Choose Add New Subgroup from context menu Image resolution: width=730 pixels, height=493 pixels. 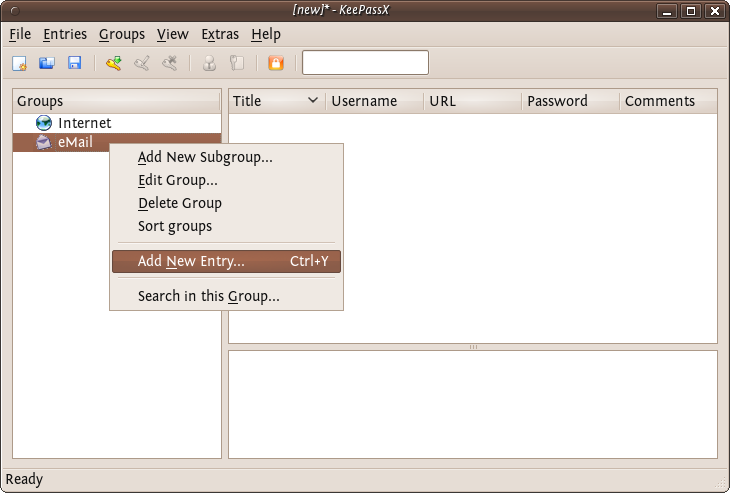point(205,157)
